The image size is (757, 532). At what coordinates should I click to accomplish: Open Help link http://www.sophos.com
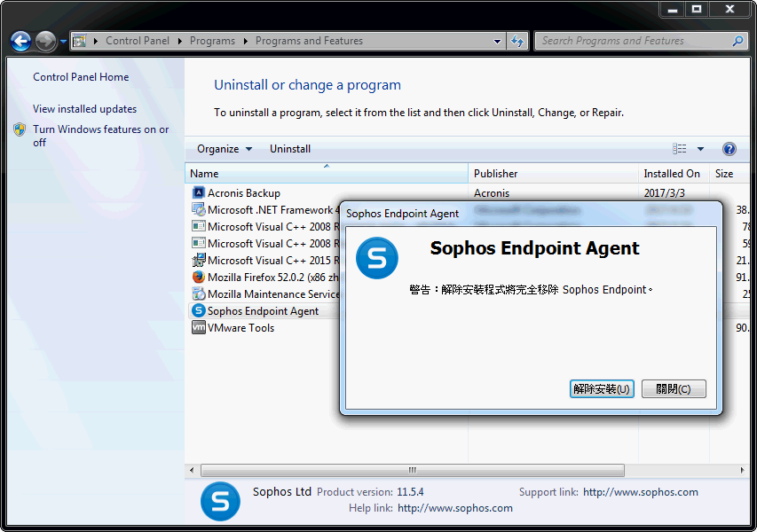(x=454, y=508)
